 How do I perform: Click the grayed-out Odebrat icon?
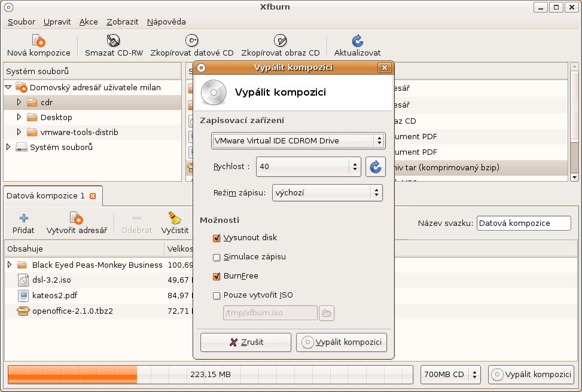coord(136,218)
